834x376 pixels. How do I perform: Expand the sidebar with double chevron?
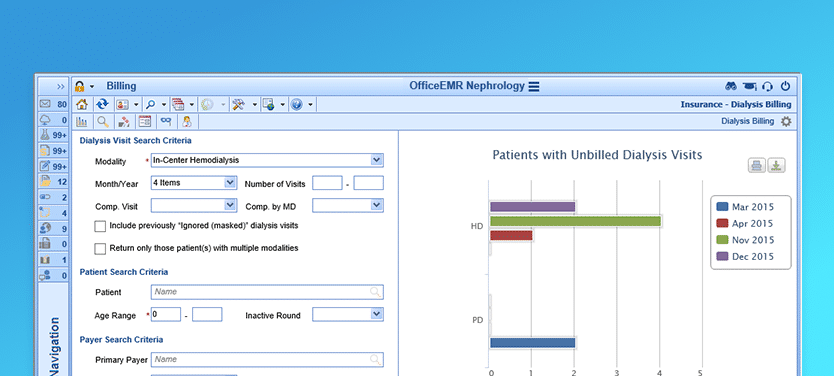[x=61, y=86]
